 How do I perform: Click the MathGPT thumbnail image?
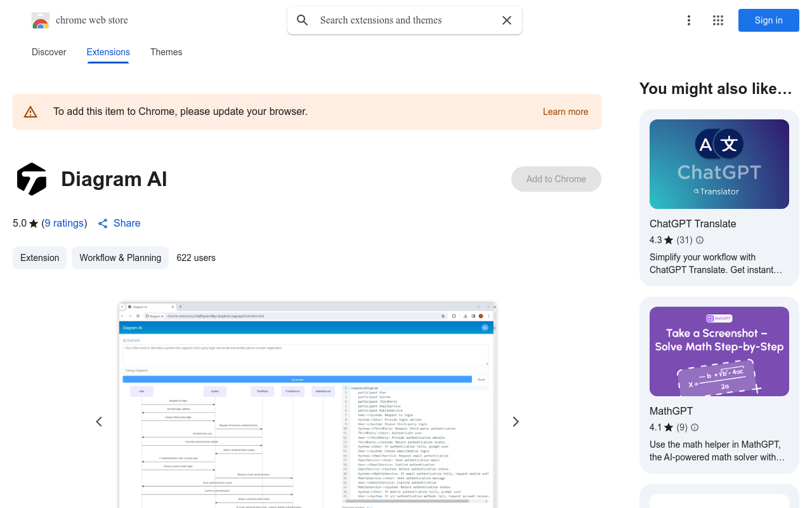coord(719,351)
